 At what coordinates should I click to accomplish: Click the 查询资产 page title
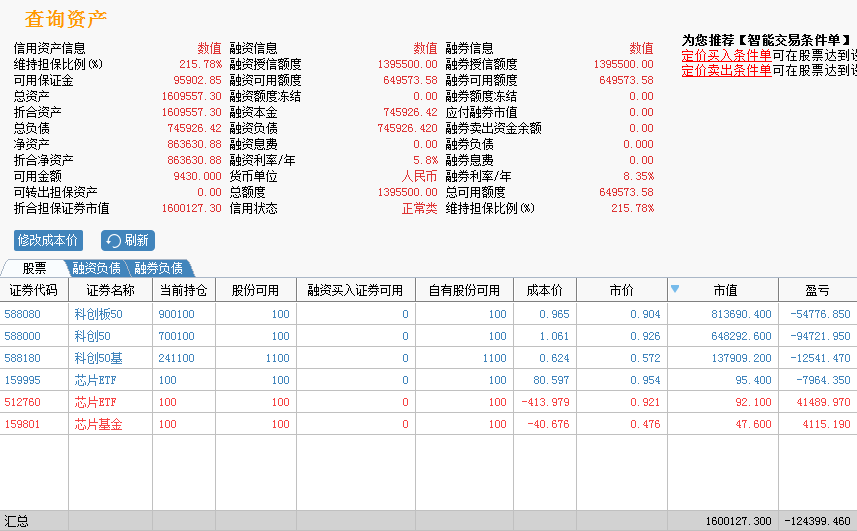66,19
